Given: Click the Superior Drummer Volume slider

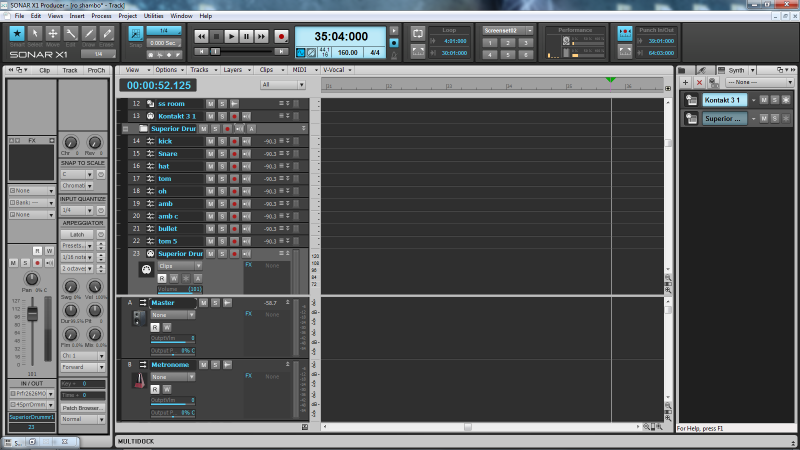Looking at the screenshot, I should click(x=180, y=290).
